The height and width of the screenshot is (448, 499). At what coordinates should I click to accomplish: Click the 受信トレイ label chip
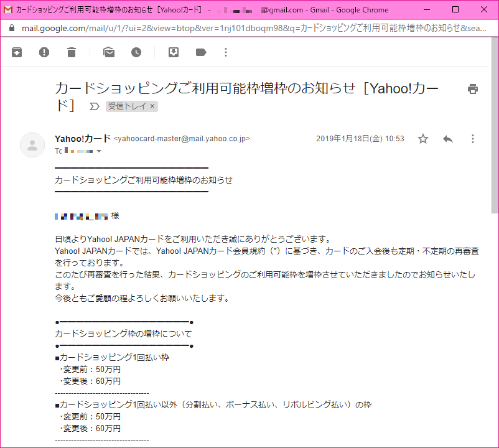point(128,106)
